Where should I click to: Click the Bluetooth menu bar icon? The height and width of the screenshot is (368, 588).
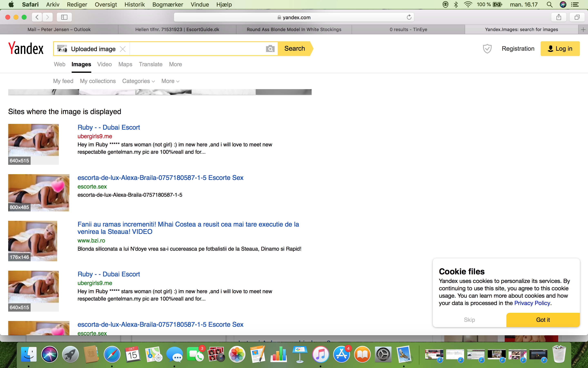coord(456,4)
